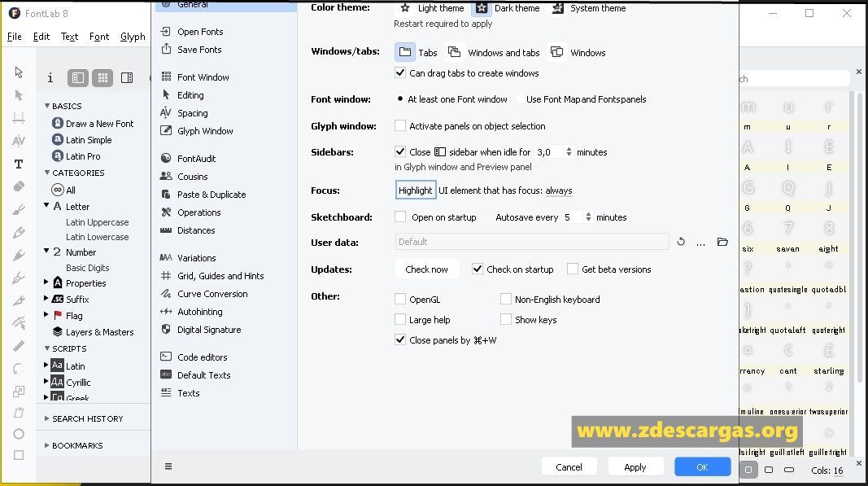Collapse the BASICS section
This screenshot has height=486, width=868.
[47, 105]
